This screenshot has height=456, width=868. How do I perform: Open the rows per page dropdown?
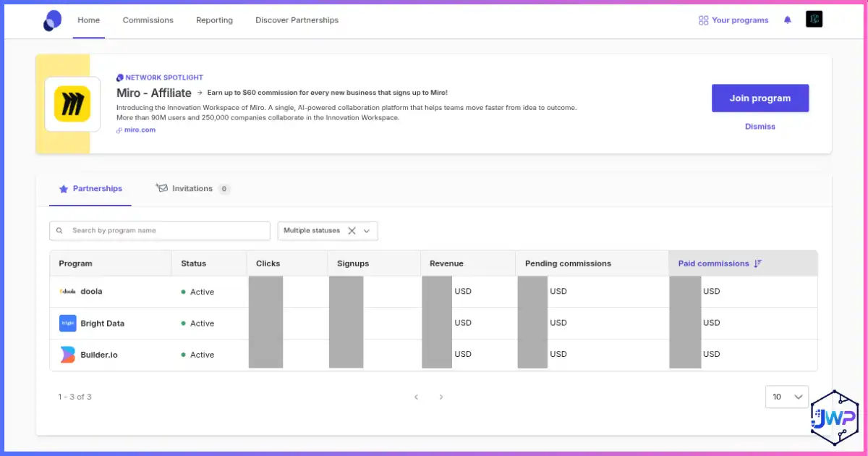tap(787, 397)
